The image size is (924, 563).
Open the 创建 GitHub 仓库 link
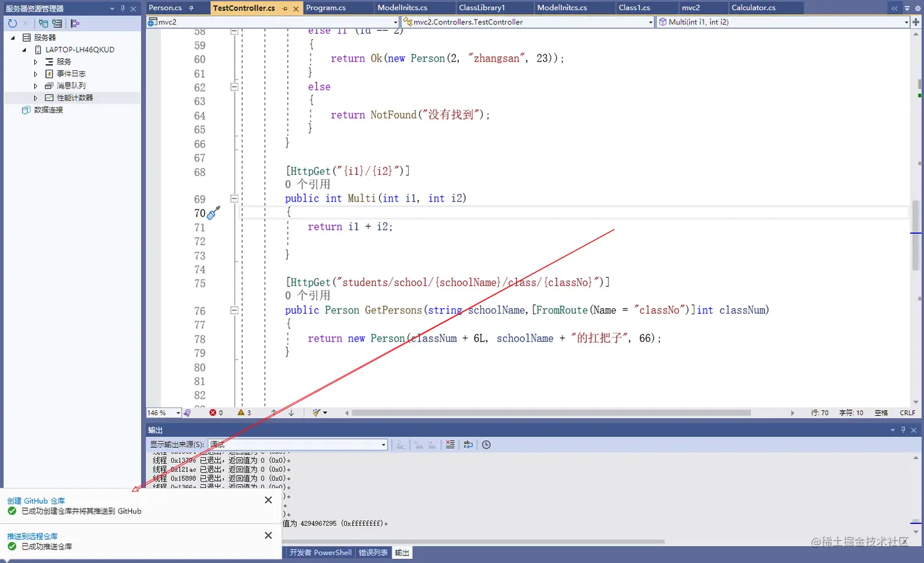36,501
